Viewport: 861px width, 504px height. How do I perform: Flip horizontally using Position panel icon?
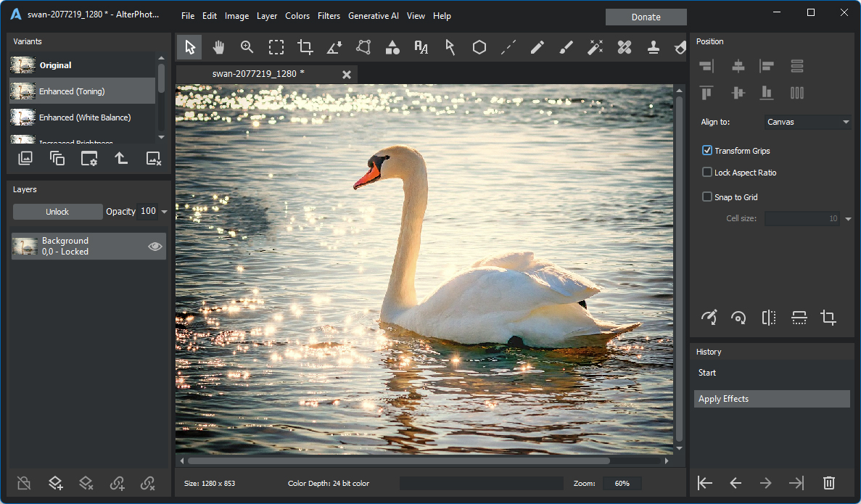point(769,318)
